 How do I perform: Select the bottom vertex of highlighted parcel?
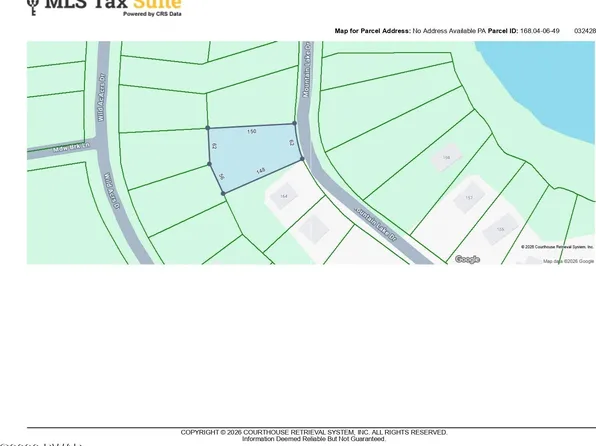(223, 194)
